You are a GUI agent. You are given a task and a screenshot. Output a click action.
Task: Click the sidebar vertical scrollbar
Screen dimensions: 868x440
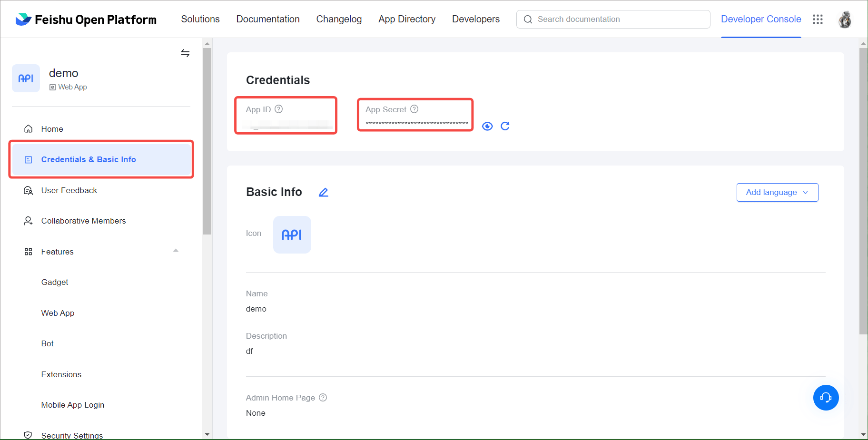[x=207, y=143]
